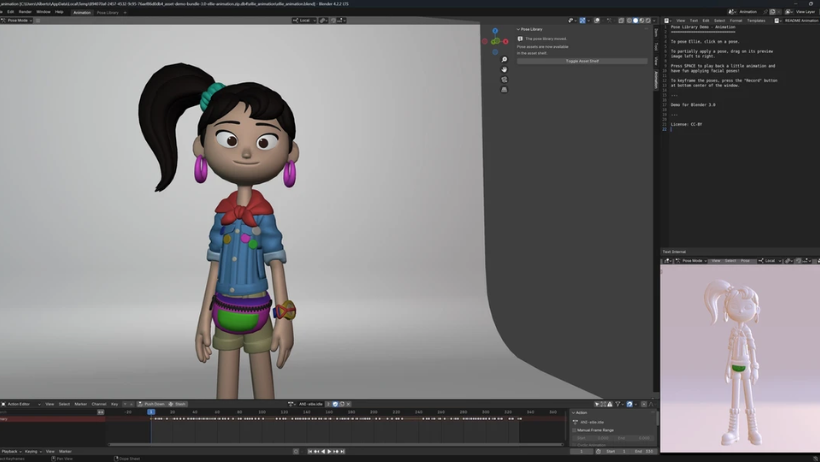Click the Push Down button in Action Editor
The width and height of the screenshot is (820, 462).
[x=152, y=404]
